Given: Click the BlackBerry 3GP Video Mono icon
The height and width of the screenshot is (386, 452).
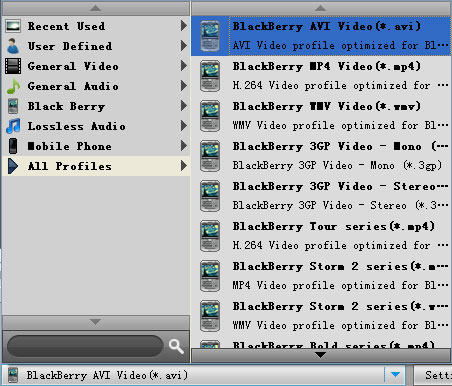Looking at the screenshot, I should click(210, 156).
